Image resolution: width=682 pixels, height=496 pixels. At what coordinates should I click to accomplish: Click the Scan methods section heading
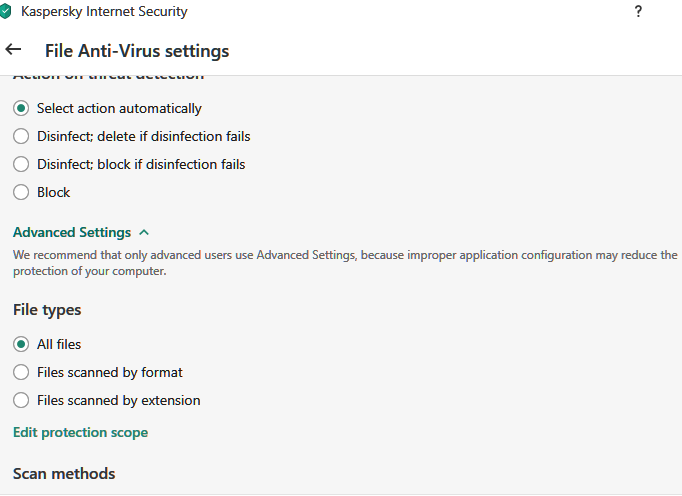(x=64, y=473)
